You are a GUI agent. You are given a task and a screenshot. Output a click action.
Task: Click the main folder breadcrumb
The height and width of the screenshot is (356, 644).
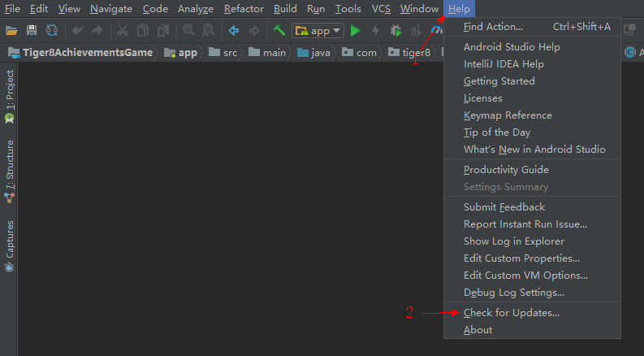tap(267, 53)
